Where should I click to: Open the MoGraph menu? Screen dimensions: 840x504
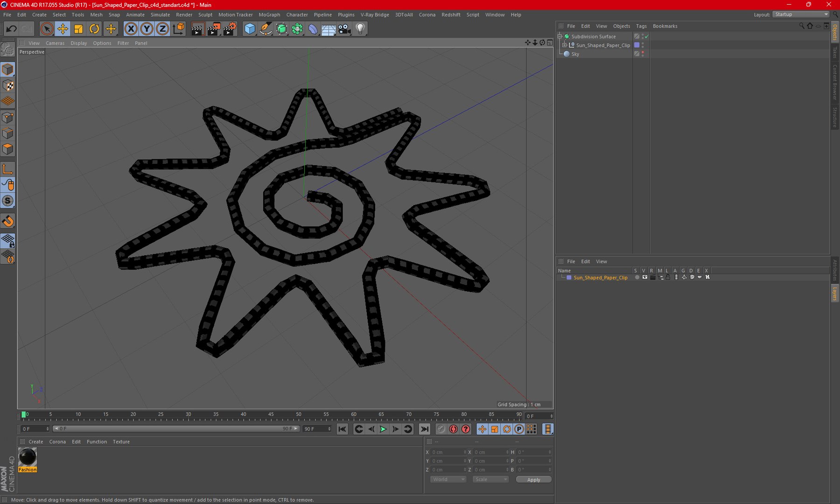click(269, 15)
